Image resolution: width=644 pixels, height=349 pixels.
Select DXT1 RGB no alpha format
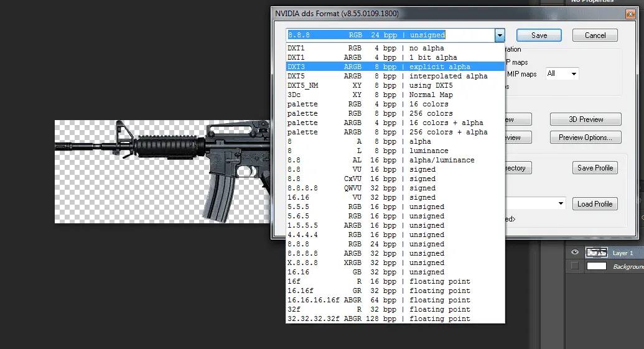coord(395,48)
